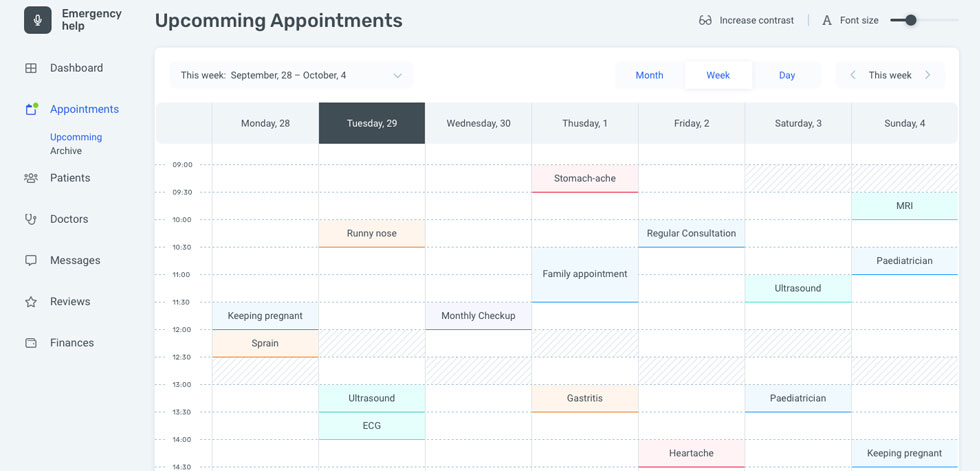This screenshot has width=980, height=471.
Task: Open Runny nose appointment
Action: click(x=372, y=234)
